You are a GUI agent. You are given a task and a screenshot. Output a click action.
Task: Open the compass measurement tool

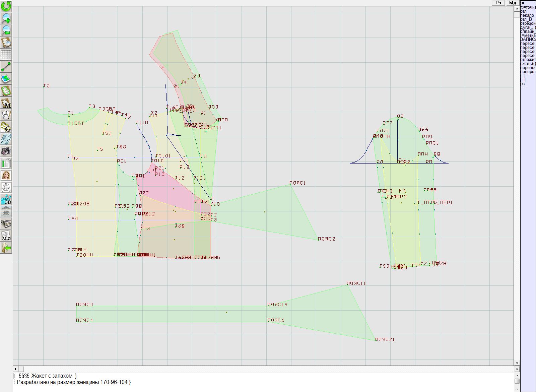(6, 115)
